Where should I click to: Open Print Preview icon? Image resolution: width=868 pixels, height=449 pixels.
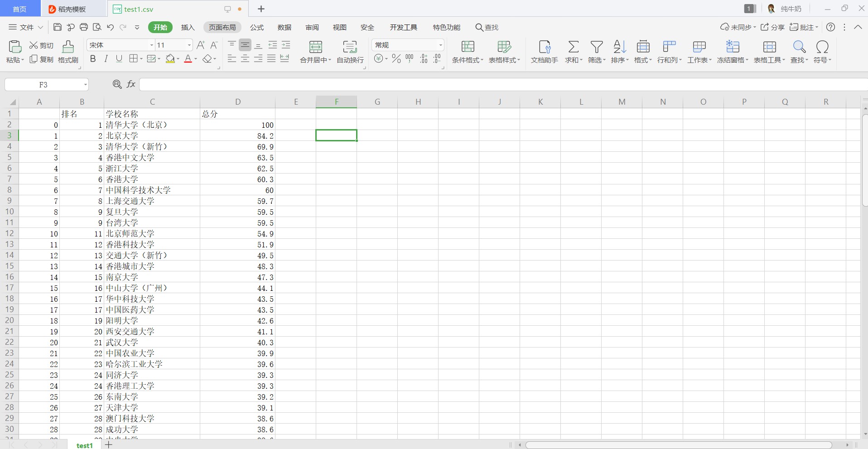click(x=97, y=27)
